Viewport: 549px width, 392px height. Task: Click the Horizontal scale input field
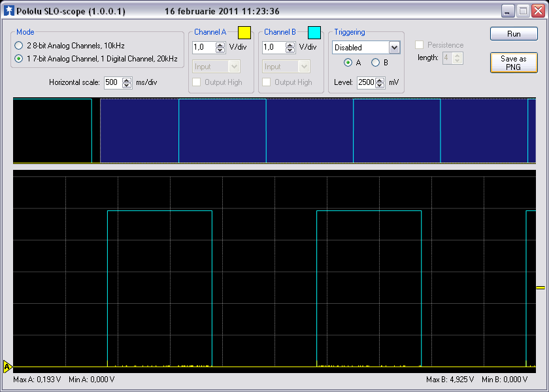[x=114, y=82]
